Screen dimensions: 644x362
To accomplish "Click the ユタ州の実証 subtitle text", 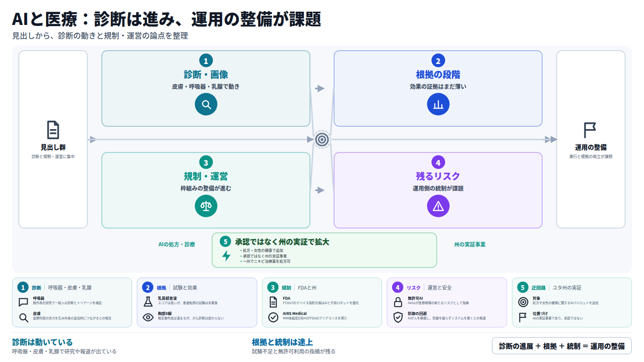I will tap(567, 288).
